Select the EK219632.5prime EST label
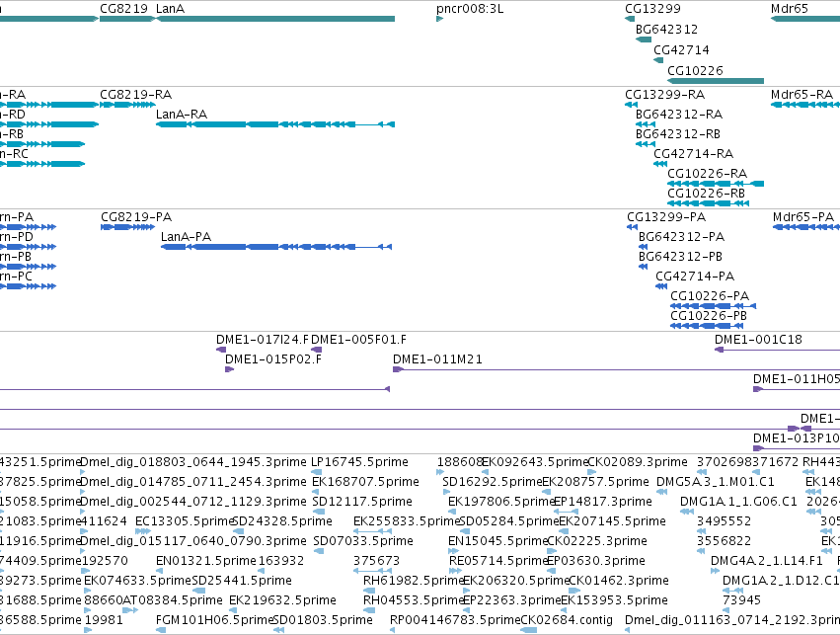Viewport: 840px width, 635px height. click(283, 600)
